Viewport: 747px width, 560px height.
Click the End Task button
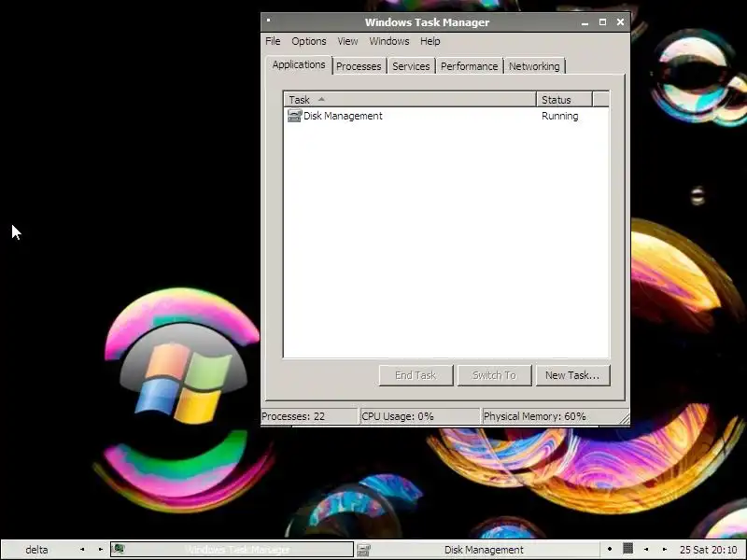[x=416, y=375]
